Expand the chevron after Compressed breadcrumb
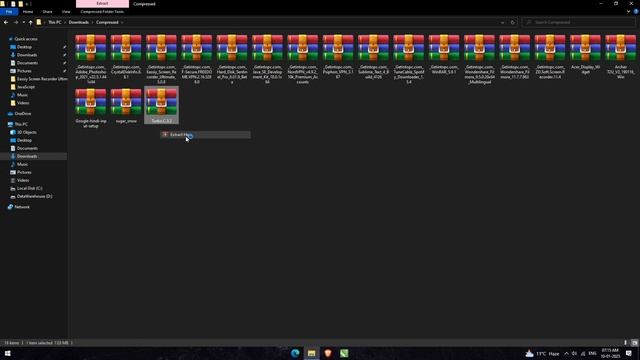This screenshot has width=640, height=360. point(122,22)
